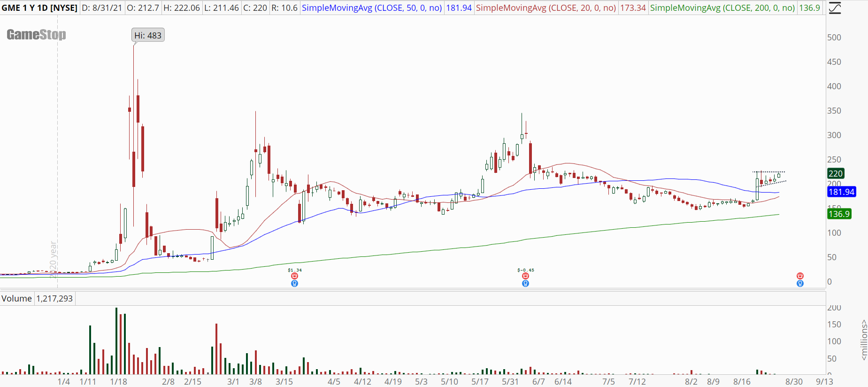Click the red earnings phone icon under $1.34
This screenshot has height=387, width=868.
(x=294, y=276)
